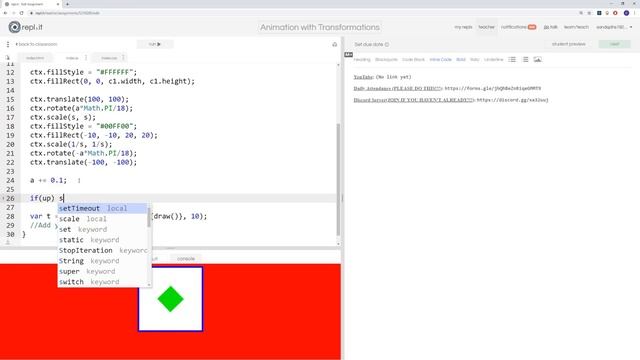Switch to the index.js file tab
This screenshot has height=360, width=640.
72,58
